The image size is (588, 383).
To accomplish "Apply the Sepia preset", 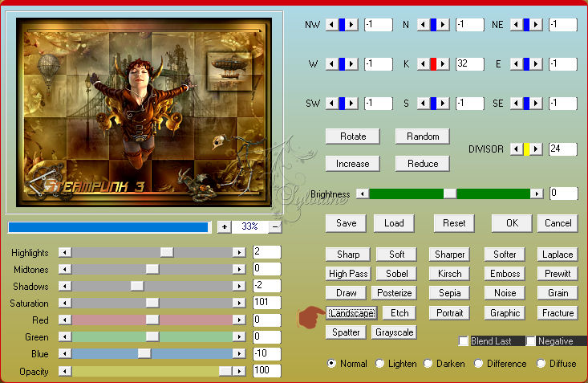I will click(449, 293).
